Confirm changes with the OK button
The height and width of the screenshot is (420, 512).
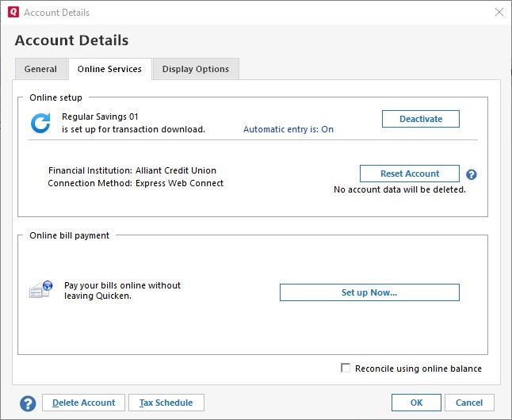(416, 403)
